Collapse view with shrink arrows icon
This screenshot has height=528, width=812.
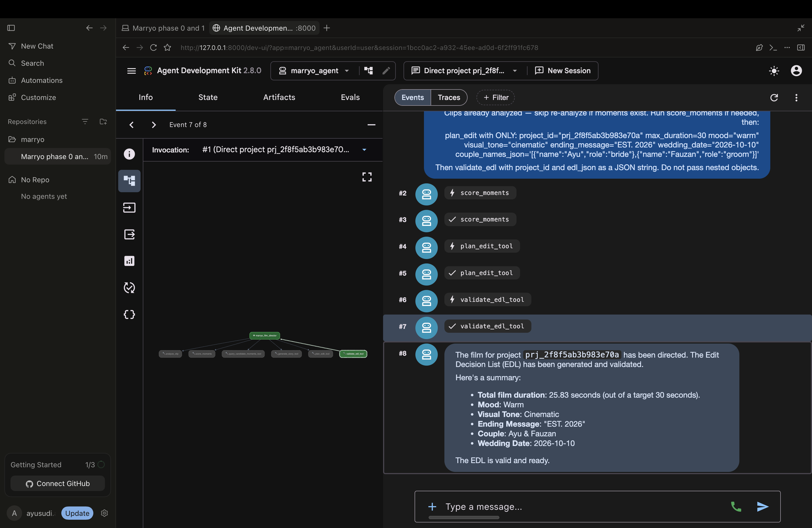click(x=801, y=28)
